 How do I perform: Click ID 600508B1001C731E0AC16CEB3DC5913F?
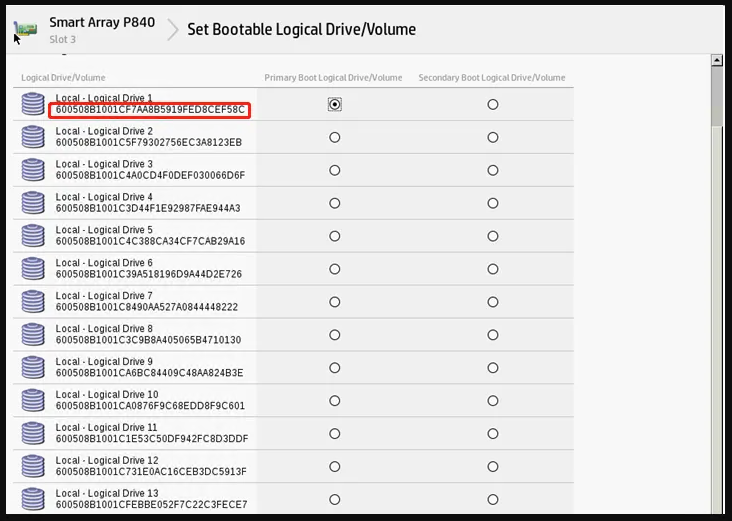[151, 472]
